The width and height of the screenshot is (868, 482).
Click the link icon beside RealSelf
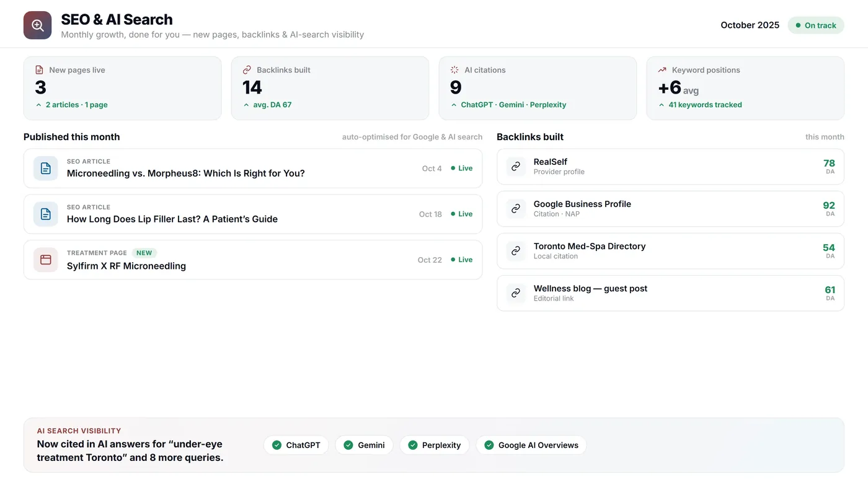point(516,166)
